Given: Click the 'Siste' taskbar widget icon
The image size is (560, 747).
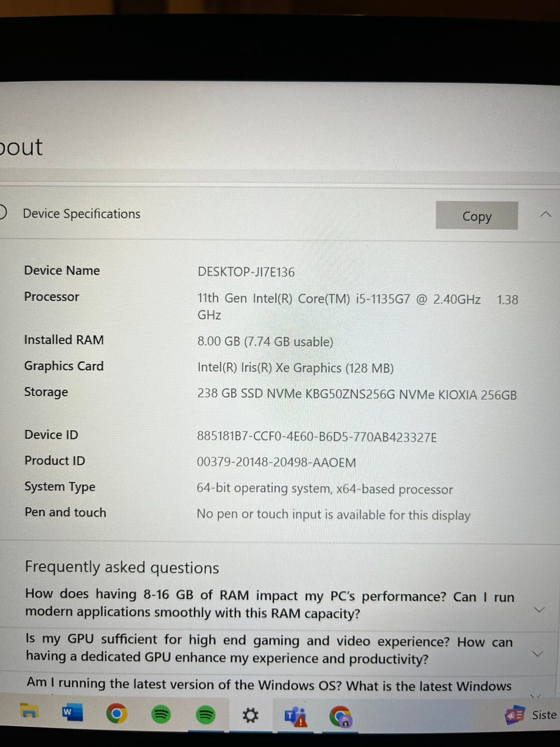Looking at the screenshot, I should coord(514,715).
